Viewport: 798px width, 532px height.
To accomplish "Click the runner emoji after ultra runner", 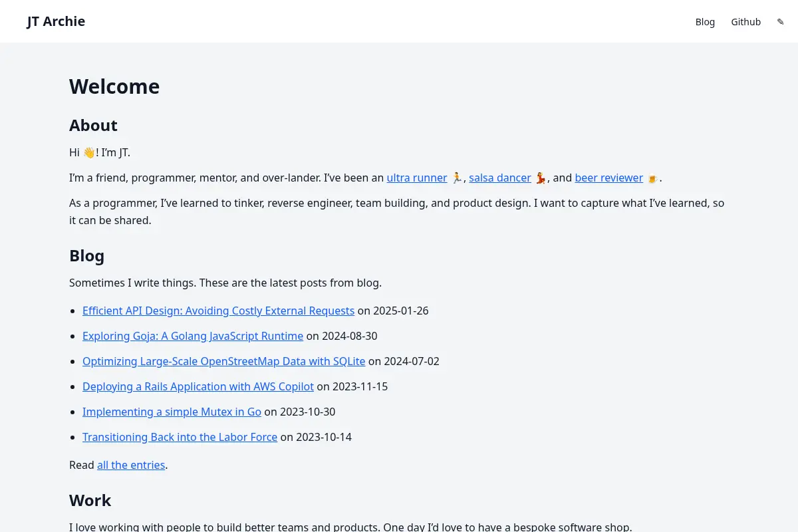I will (x=457, y=178).
